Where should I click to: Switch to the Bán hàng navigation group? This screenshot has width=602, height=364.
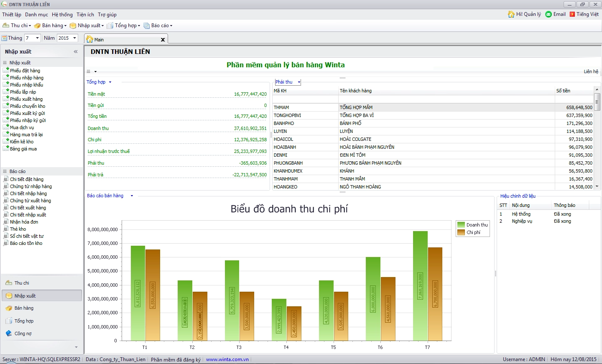click(42, 308)
